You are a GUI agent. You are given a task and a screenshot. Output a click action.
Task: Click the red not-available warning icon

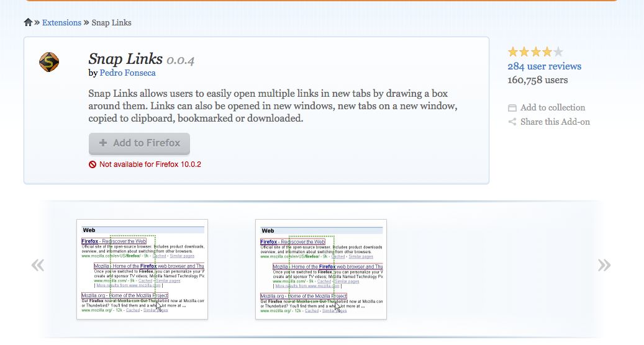point(93,164)
